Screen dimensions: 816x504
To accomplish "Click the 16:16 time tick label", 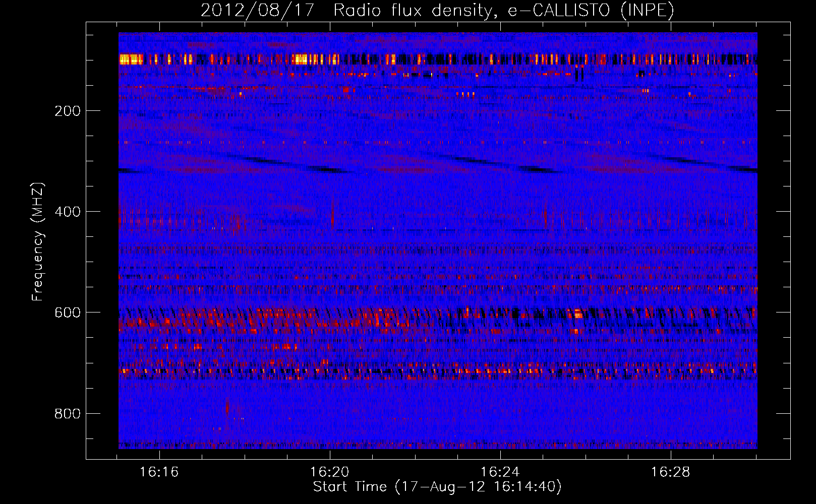I will (x=159, y=472).
